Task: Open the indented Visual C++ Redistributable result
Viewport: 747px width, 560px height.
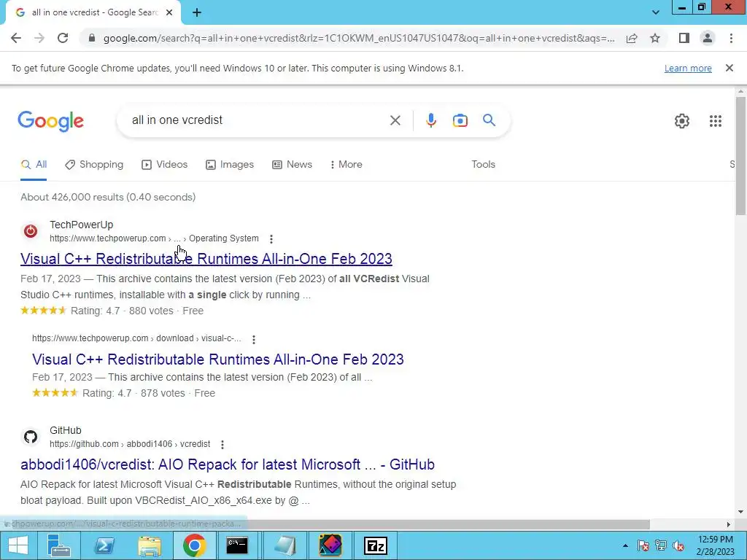Action: pyautogui.click(x=217, y=359)
